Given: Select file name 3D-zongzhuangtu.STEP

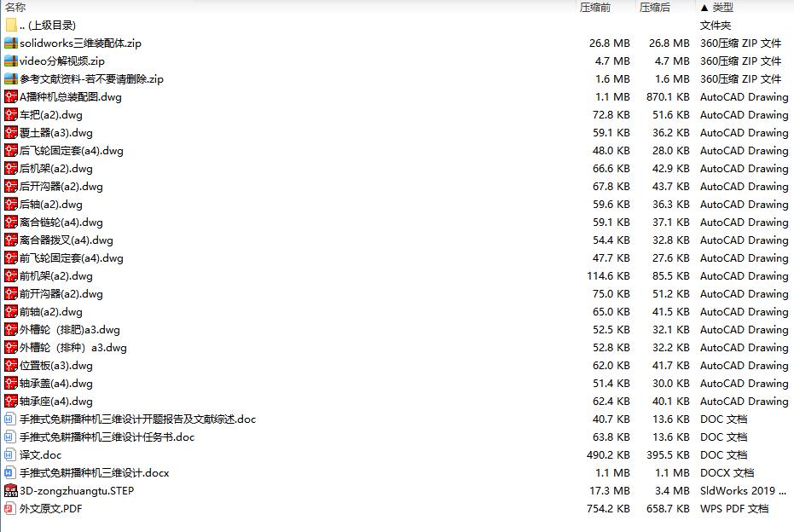Looking at the screenshot, I should (77, 490).
